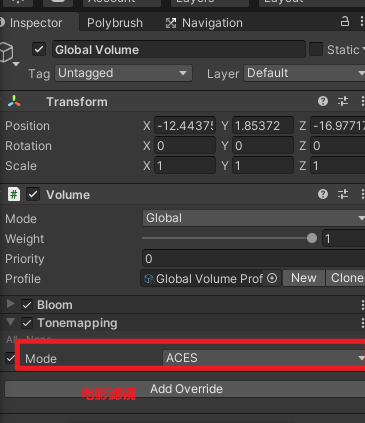This screenshot has width=365, height=423.
Task: Toggle the Global Volume active checkbox
Action: (39, 50)
